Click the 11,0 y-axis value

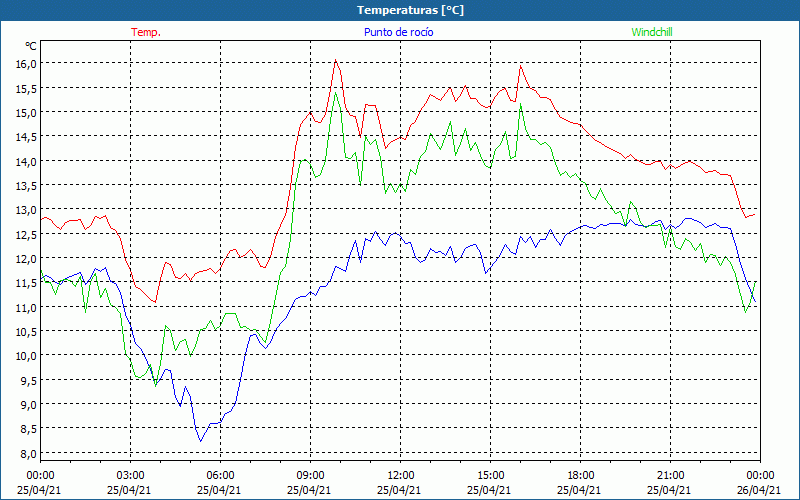tap(26, 307)
